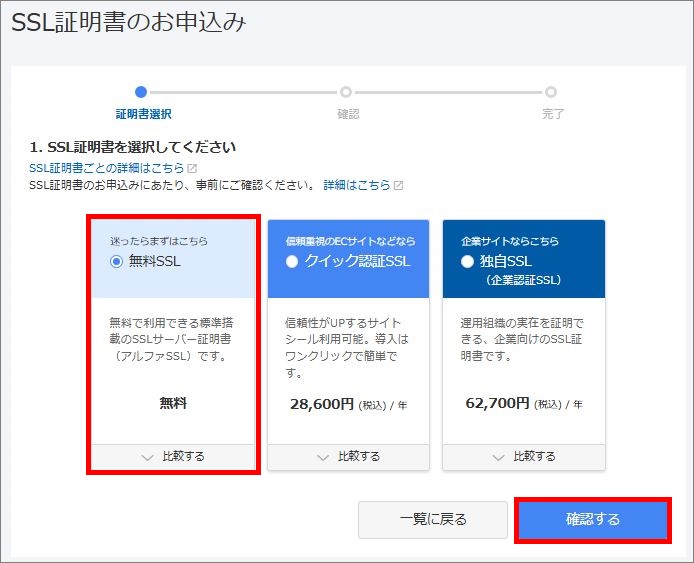Click the 確認 step indicator circle
This screenshot has height=563, width=694.
pyautogui.click(x=346, y=92)
